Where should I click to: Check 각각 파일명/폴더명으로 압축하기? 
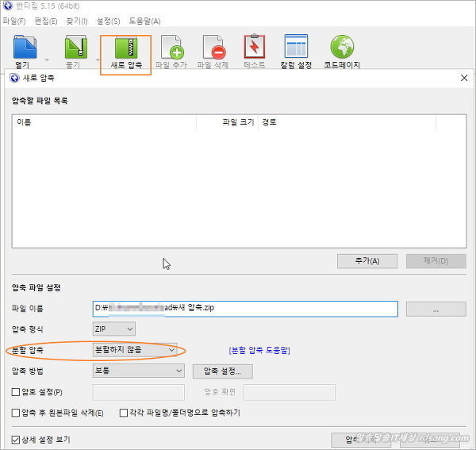124,413
